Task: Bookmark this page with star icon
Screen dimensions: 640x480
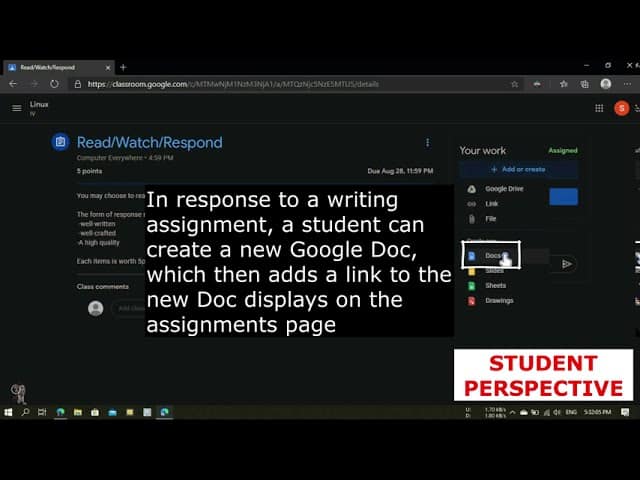Action: point(515,84)
